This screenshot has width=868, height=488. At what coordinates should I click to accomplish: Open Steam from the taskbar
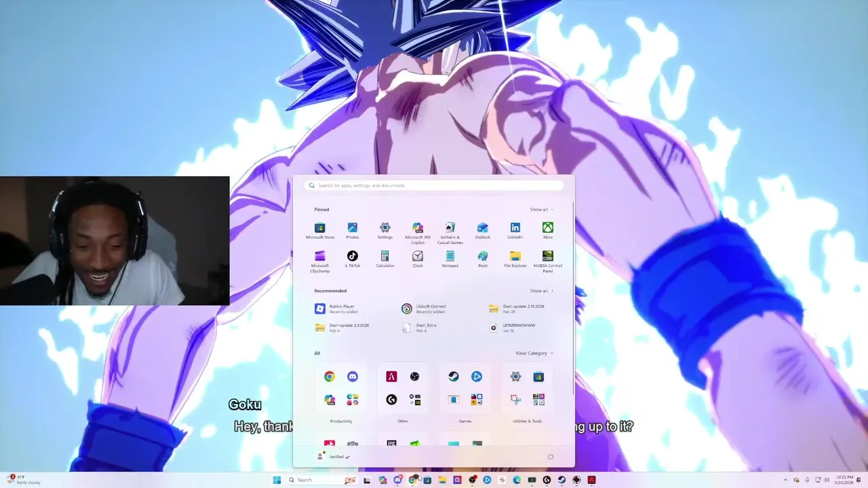[x=561, y=480]
